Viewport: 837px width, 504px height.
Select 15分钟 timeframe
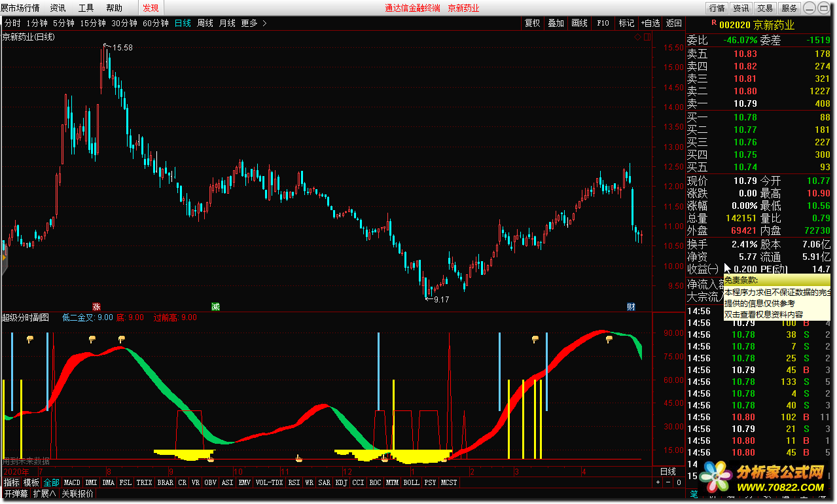pos(92,23)
